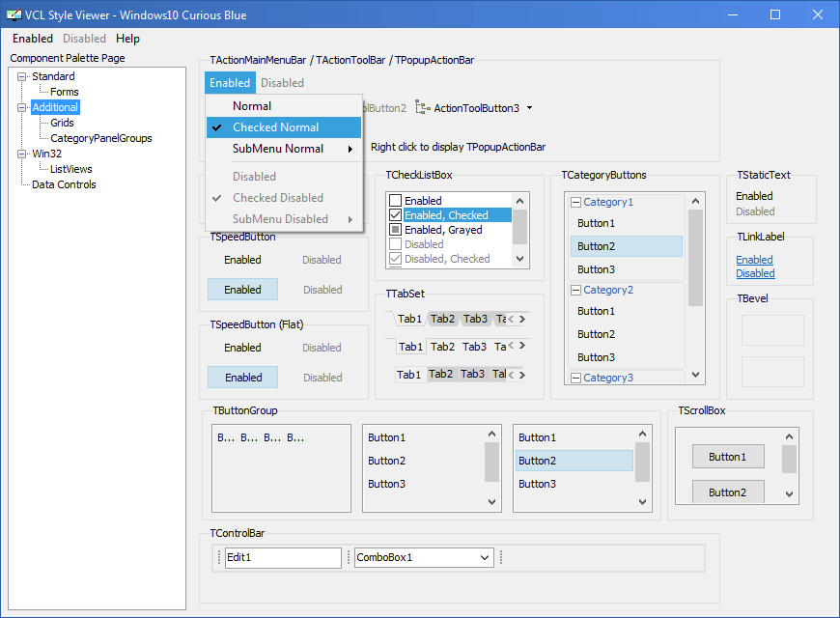Collapse the Standard tree node

tap(21, 76)
